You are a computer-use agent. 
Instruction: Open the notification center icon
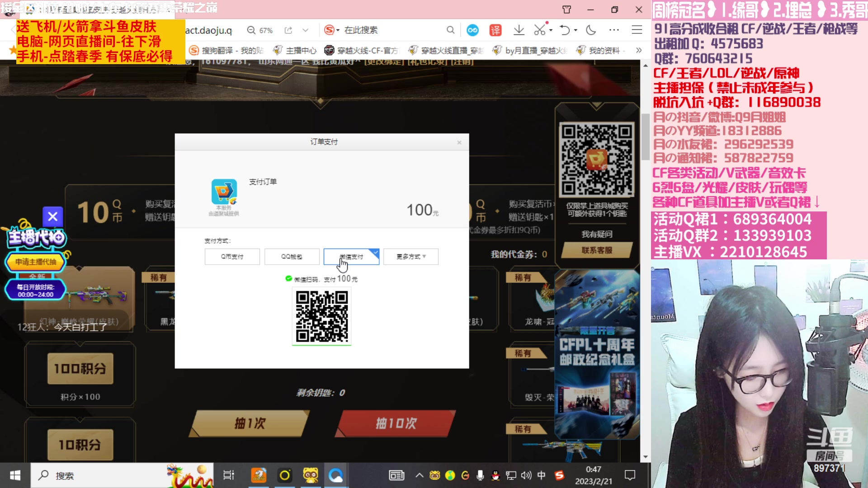(x=630, y=475)
